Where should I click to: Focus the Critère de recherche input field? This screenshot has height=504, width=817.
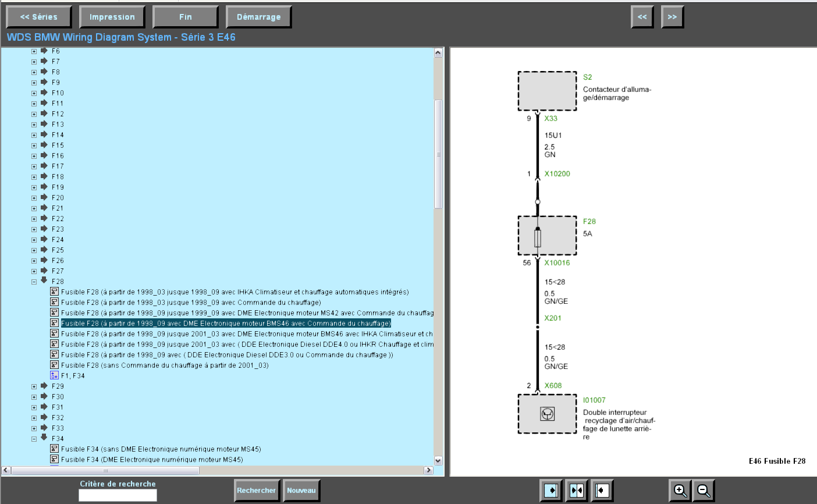tap(118, 495)
